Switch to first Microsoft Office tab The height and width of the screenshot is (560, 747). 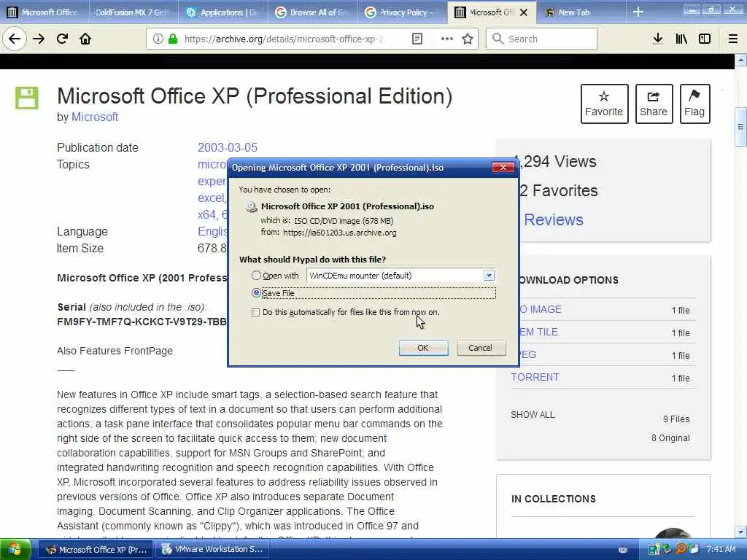(x=44, y=12)
